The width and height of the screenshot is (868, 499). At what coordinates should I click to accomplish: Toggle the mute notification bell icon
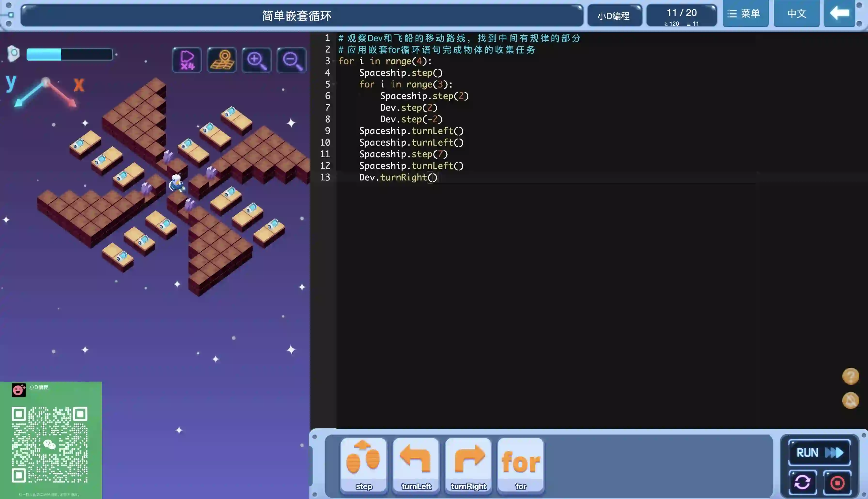click(x=851, y=400)
